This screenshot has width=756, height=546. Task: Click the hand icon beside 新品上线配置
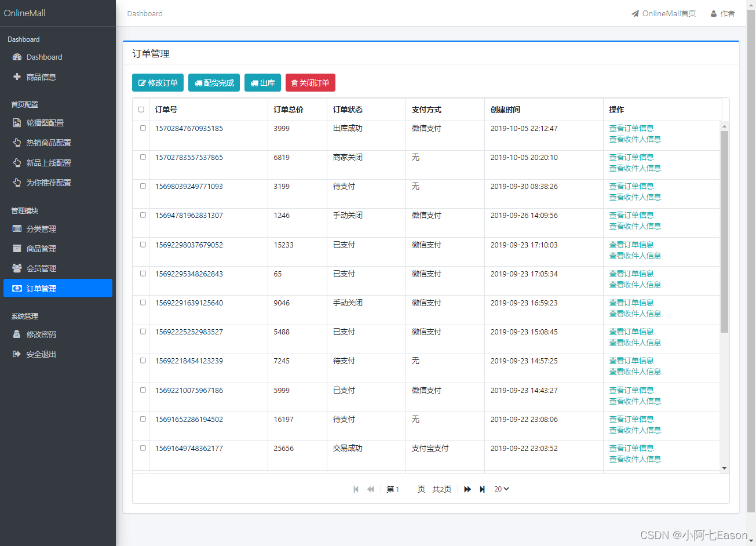(x=17, y=163)
